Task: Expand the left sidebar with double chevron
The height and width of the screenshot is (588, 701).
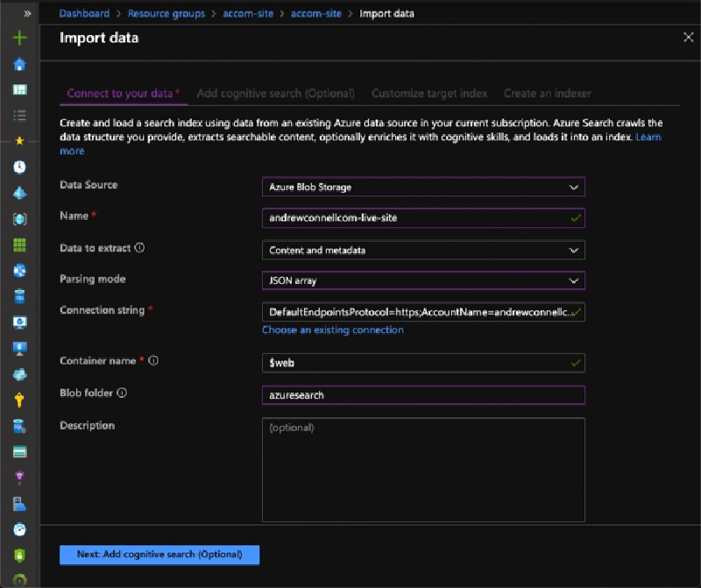Action: [27, 13]
